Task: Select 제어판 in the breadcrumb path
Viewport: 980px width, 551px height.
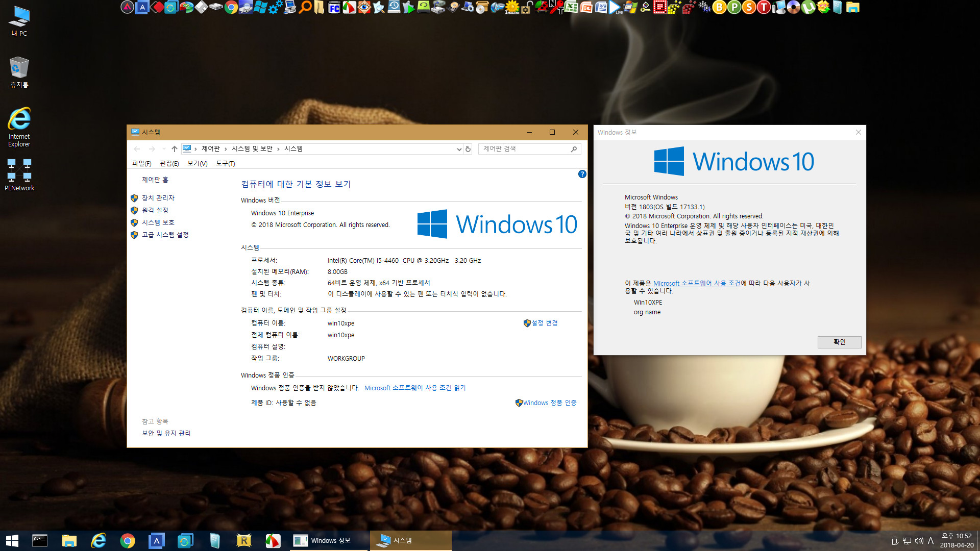Action: 210,148
